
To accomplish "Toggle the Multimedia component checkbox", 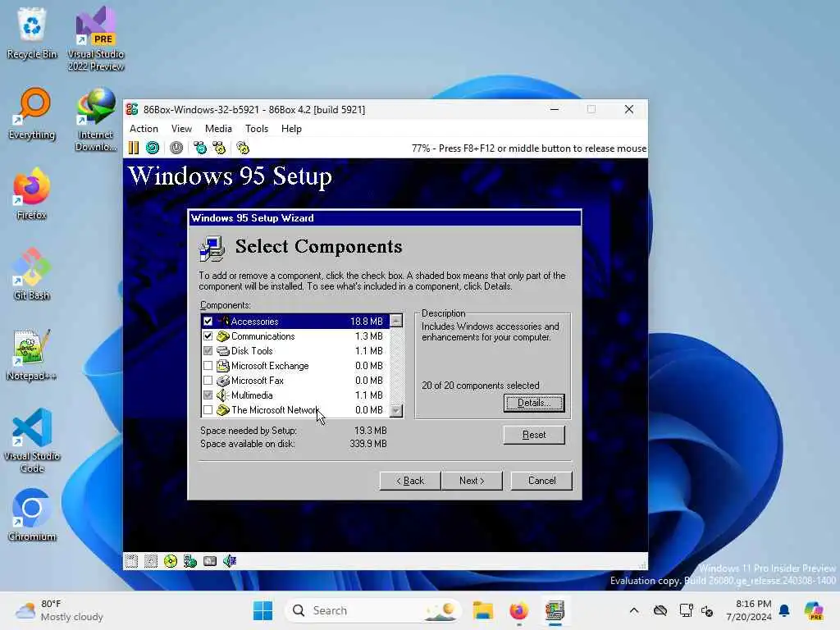I will [208, 395].
